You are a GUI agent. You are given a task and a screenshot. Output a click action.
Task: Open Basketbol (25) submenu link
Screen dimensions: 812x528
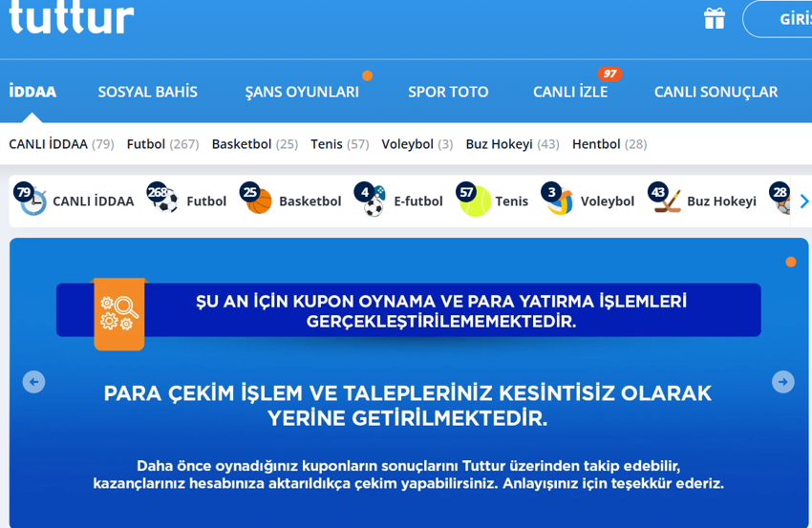255,144
